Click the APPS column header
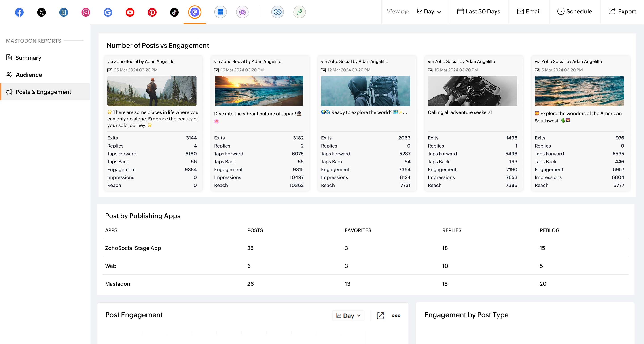The image size is (644, 344). 111,230
